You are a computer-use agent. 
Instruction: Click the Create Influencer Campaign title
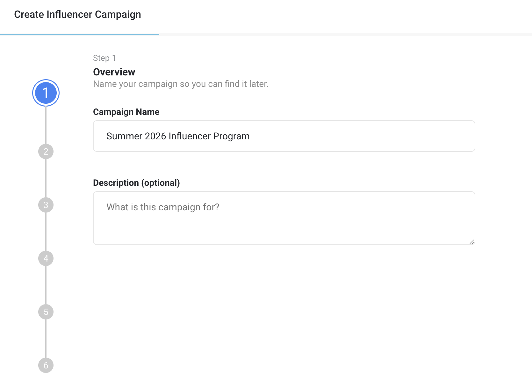[77, 15]
